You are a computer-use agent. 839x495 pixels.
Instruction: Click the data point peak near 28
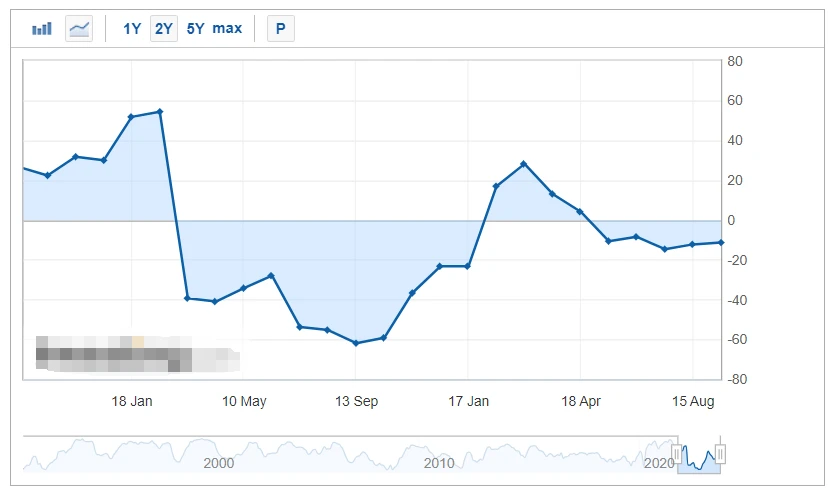point(523,164)
